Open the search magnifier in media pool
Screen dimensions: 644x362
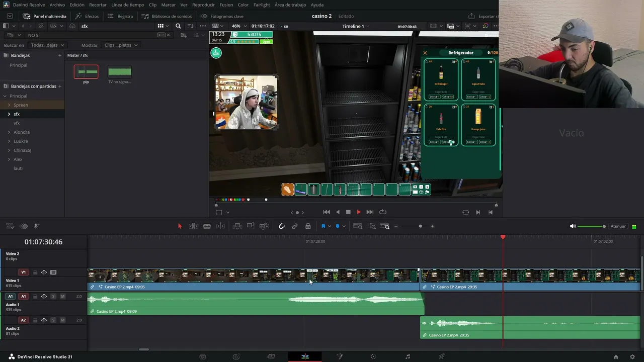[178, 26]
